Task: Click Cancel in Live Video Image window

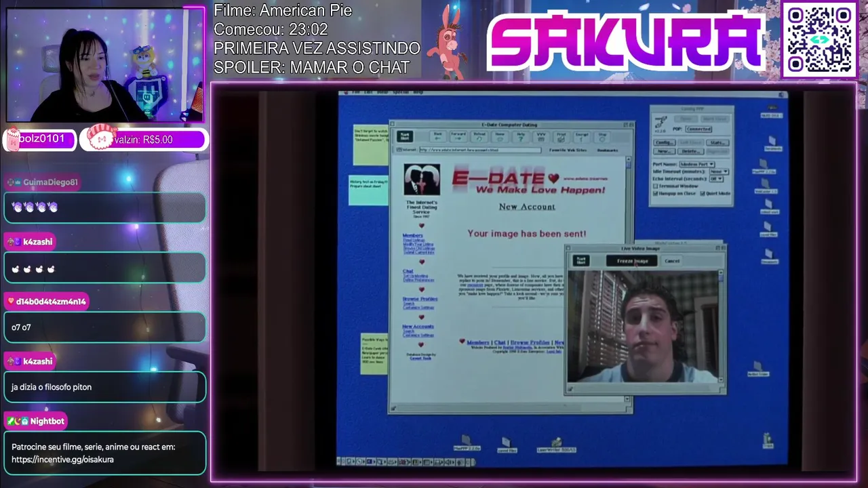Action: tap(672, 261)
